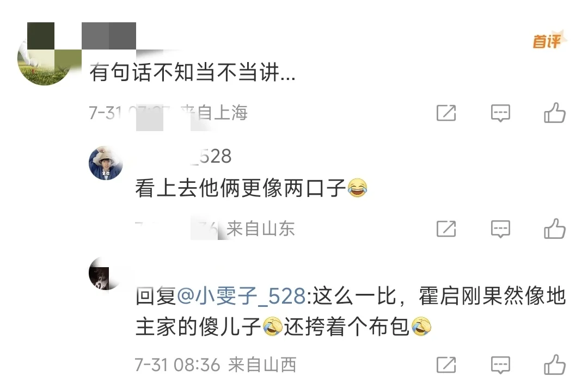The image size is (588, 376).
Task: Tap the reply text 看上去他俩更像两口子
Action: click(241, 188)
